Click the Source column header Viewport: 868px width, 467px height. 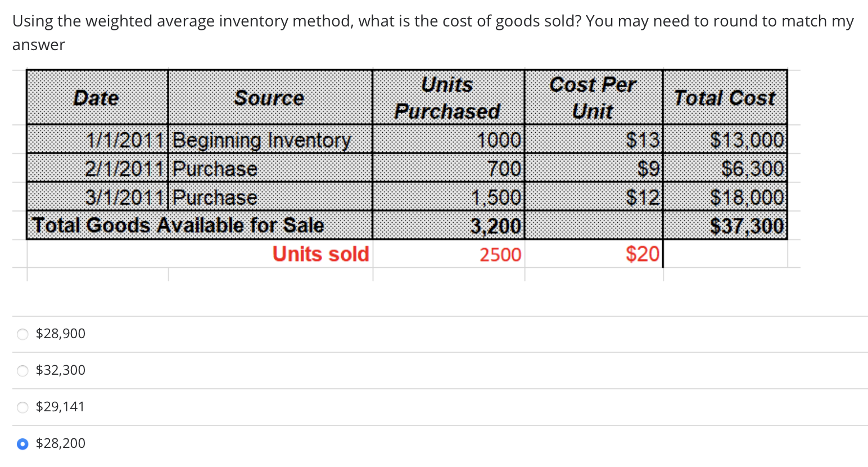269,97
